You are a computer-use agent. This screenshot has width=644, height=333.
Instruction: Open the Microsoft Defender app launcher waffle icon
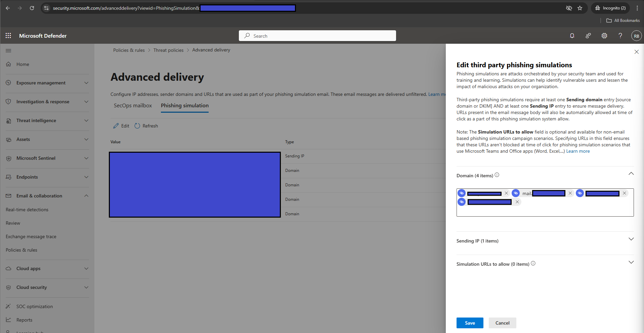tap(8, 36)
